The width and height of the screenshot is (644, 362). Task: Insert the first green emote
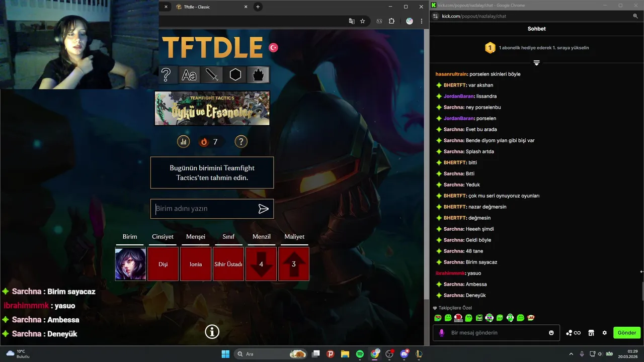[438, 318]
